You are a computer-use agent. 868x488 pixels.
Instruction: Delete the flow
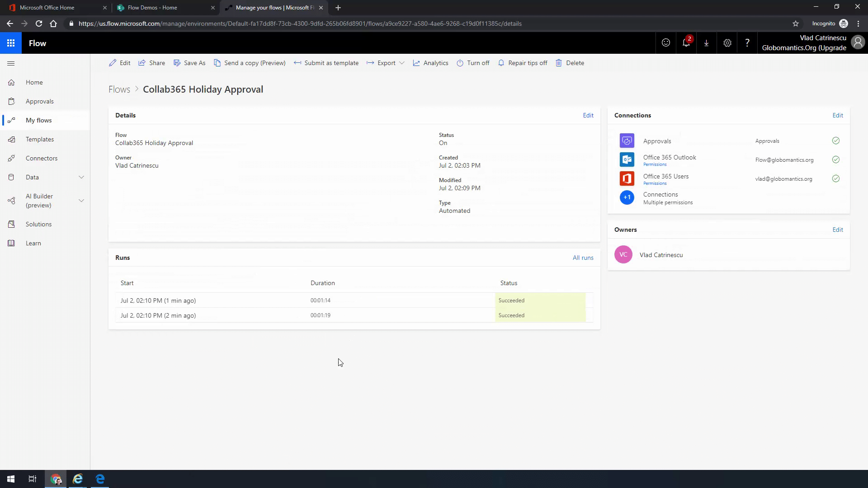click(x=570, y=63)
